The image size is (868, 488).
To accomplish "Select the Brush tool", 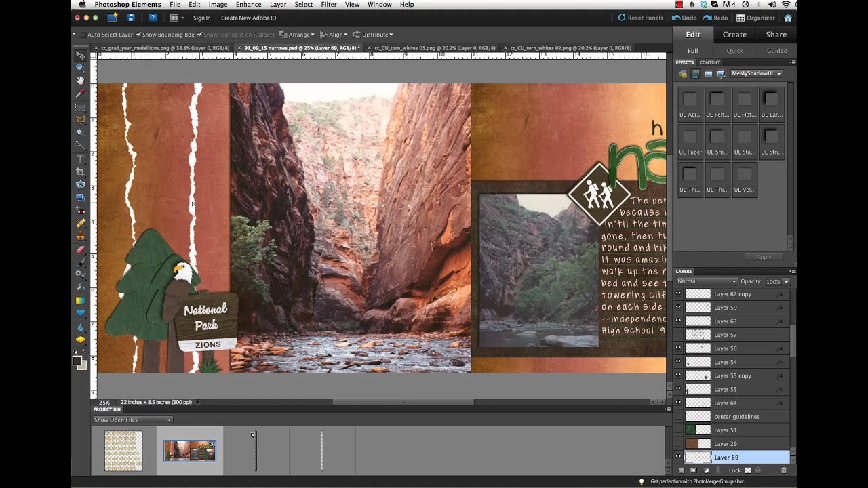I will pyautogui.click(x=81, y=262).
